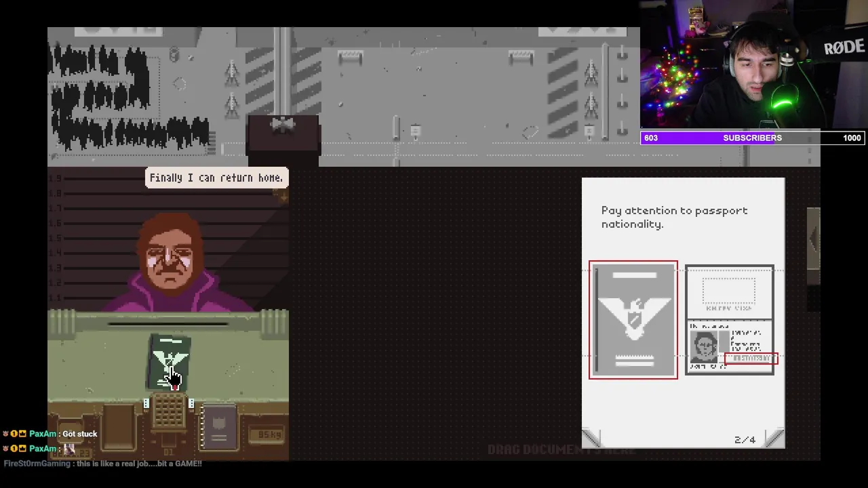Click the sample passport photo in the rulebook

pos(705,346)
